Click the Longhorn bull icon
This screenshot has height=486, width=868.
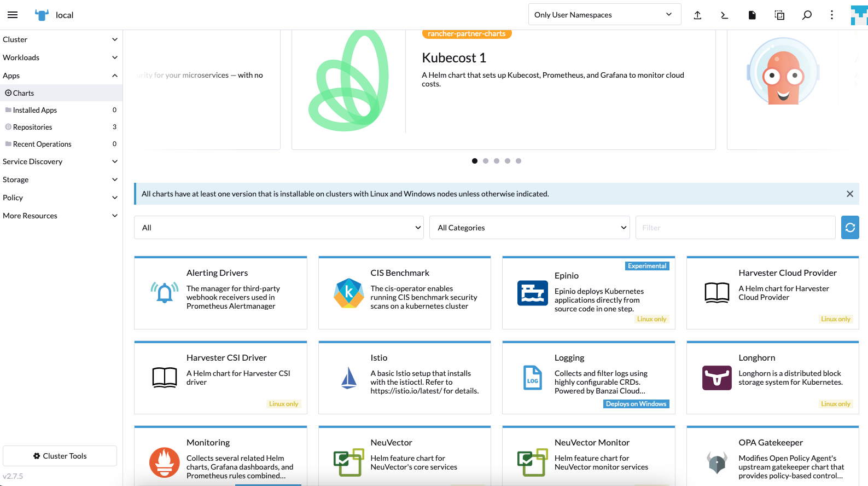(717, 378)
